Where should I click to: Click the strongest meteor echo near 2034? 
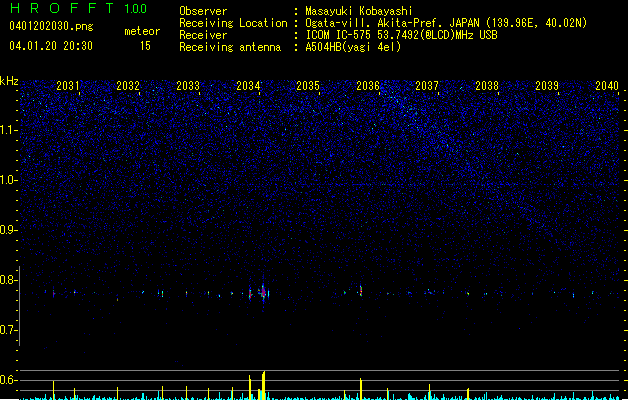click(263, 293)
